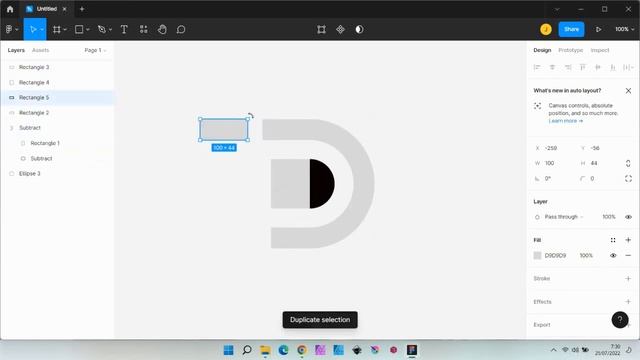Click the Align left icon
Viewport: 640px width, 360px height.
(x=537, y=67)
